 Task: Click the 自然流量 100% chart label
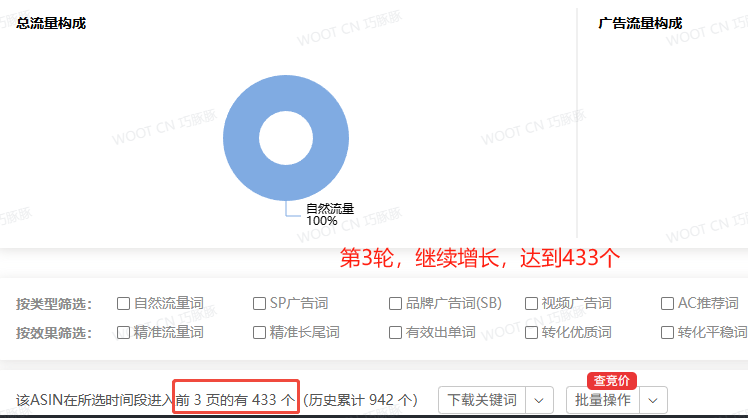click(329, 214)
